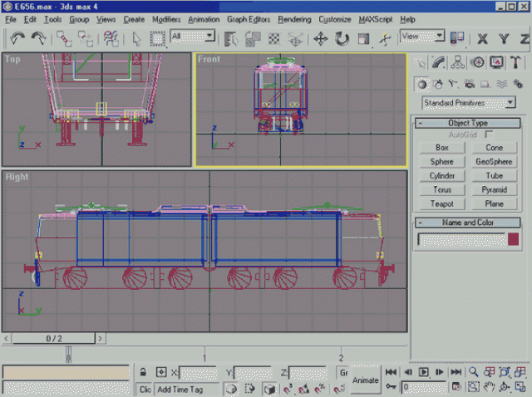Switch to the Cameras category icon
Image resolution: width=532 pixels, height=397 pixels.
point(470,84)
